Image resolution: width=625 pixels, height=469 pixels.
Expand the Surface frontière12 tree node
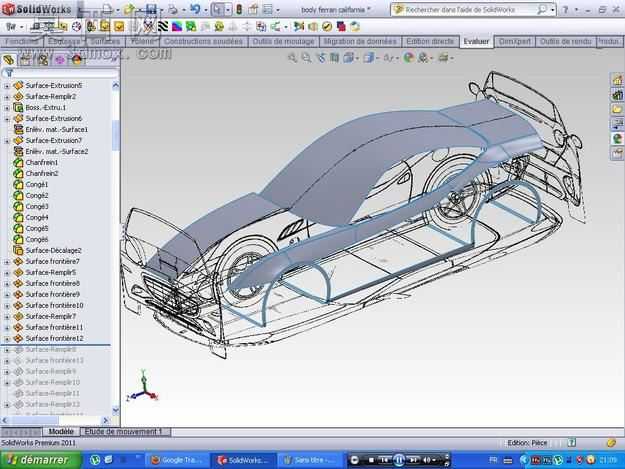click(x=6, y=339)
